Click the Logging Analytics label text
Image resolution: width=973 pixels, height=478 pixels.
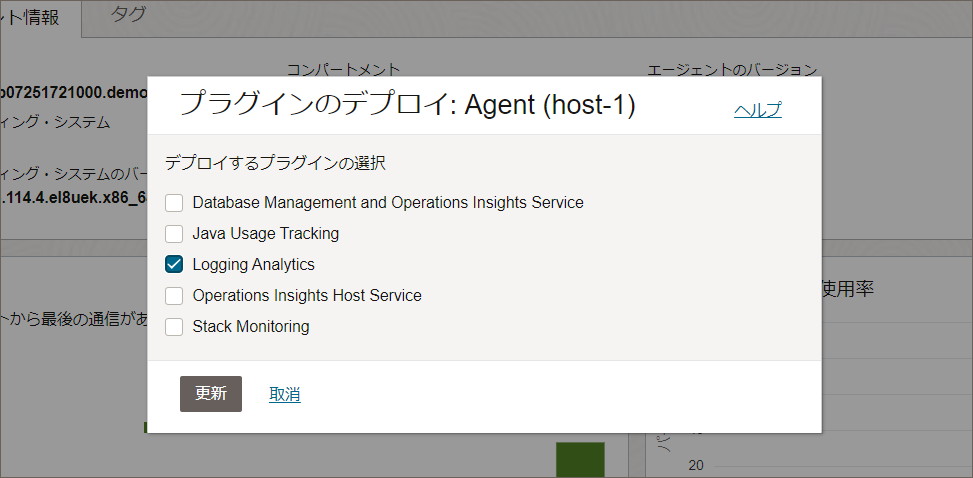point(253,265)
